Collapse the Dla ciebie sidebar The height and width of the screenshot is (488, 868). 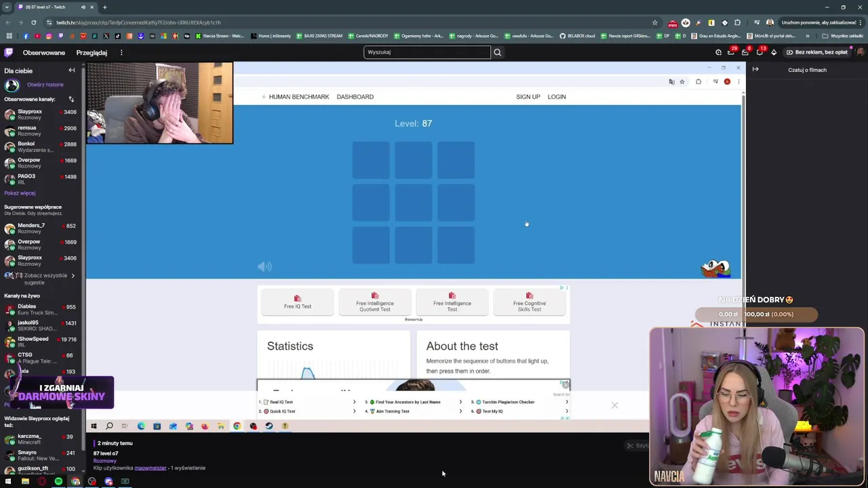pyautogui.click(x=72, y=70)
